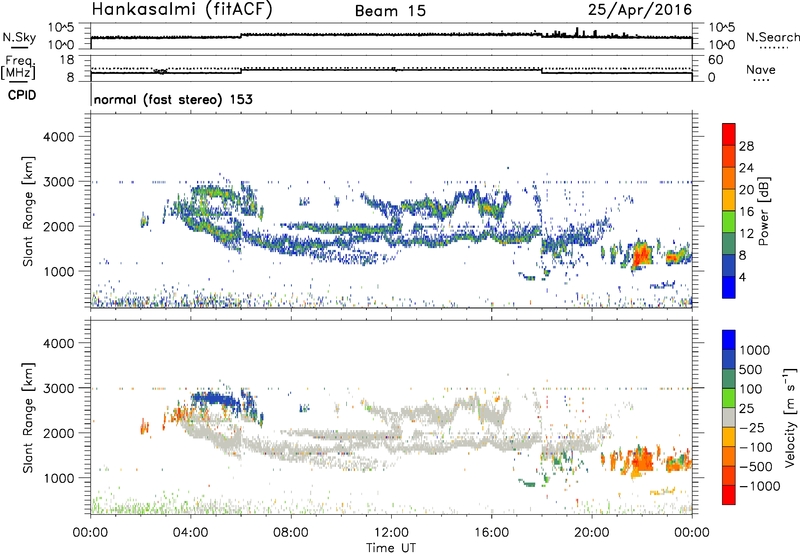Click the 20:00 time tick label

tap(592, 533)
